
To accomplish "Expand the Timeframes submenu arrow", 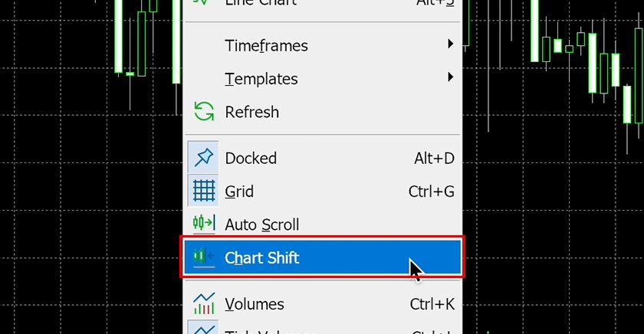I will click(451, 44).
